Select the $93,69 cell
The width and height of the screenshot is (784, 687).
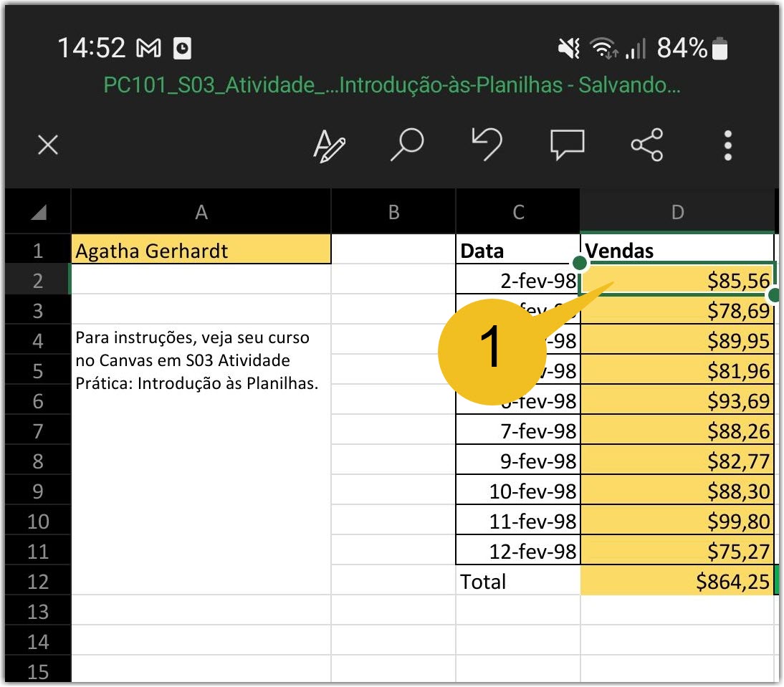[677, 400]
